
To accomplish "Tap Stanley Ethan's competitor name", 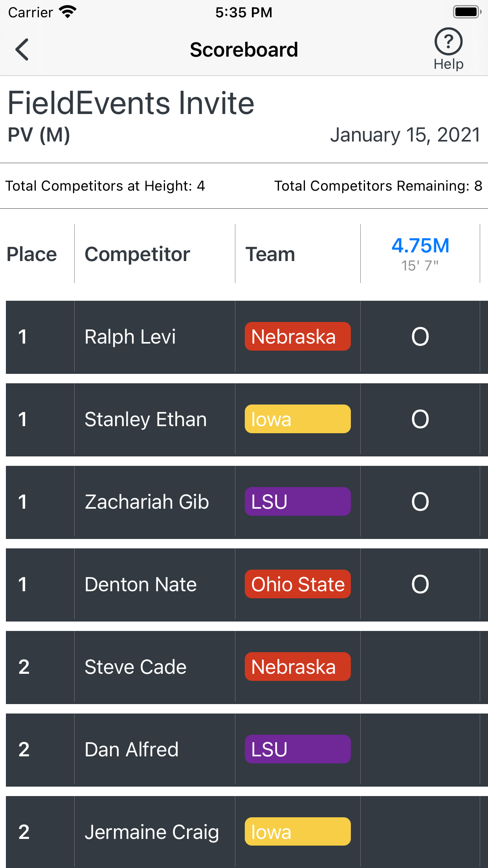I will (x=146, y=419).
